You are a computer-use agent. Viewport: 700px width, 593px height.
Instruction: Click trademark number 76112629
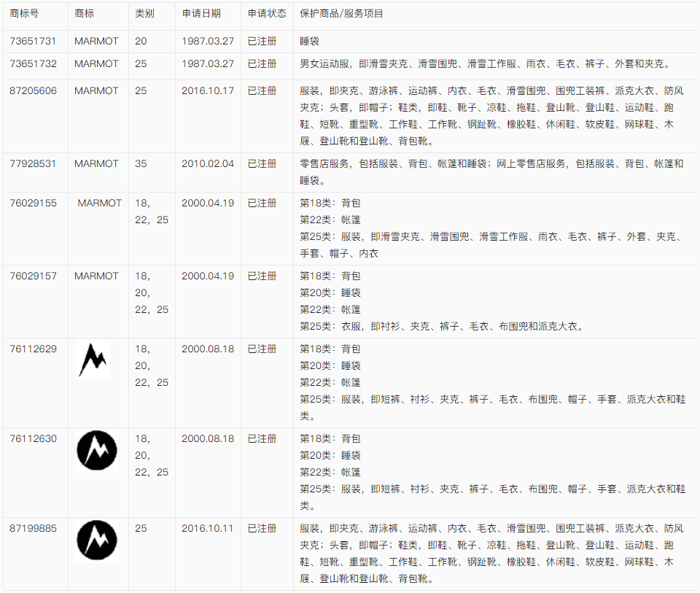pos(33,349)
